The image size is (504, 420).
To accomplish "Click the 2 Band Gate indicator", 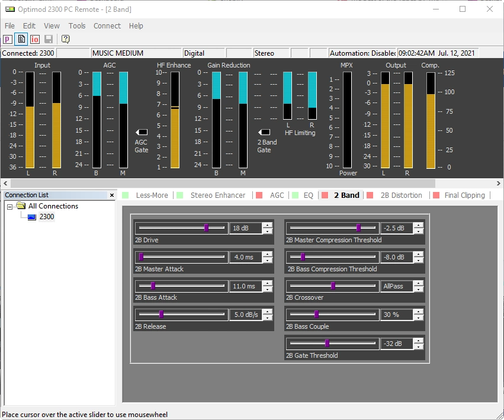I will click(264, 132).
